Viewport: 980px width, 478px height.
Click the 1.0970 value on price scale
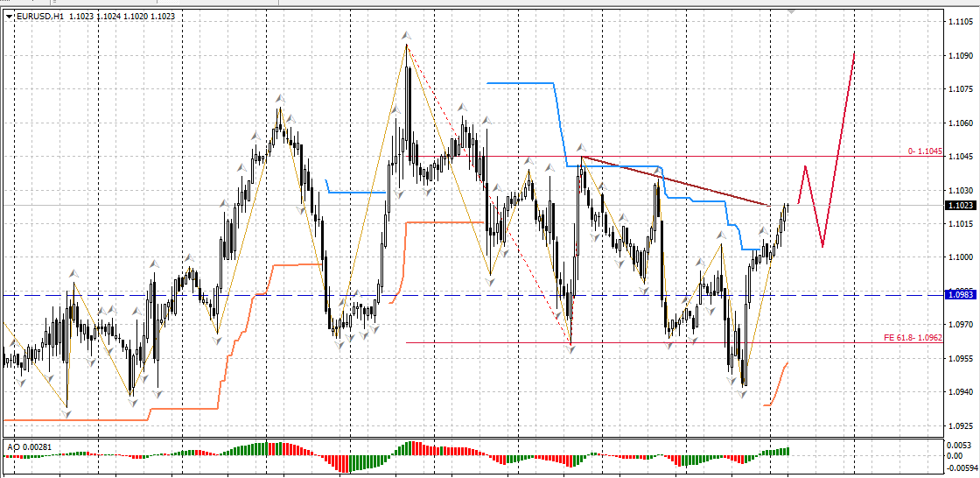[960, 325]
